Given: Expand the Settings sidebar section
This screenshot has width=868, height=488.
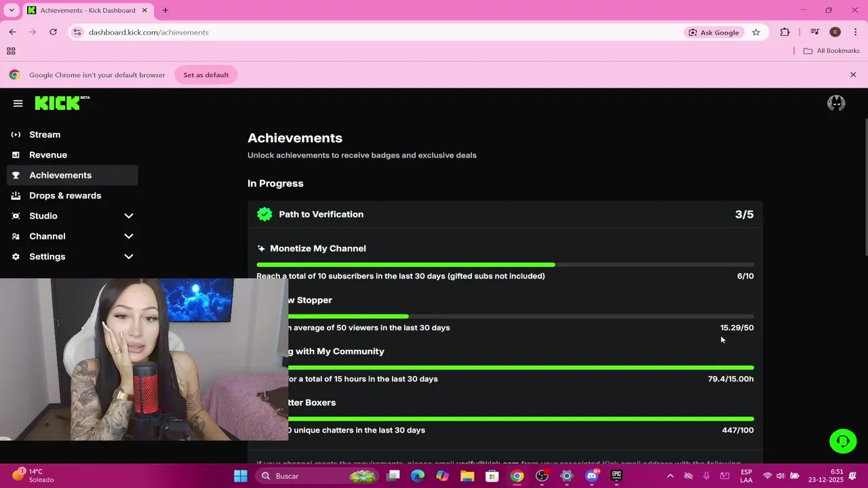Looking at the screenshot, I should [129, 256].
